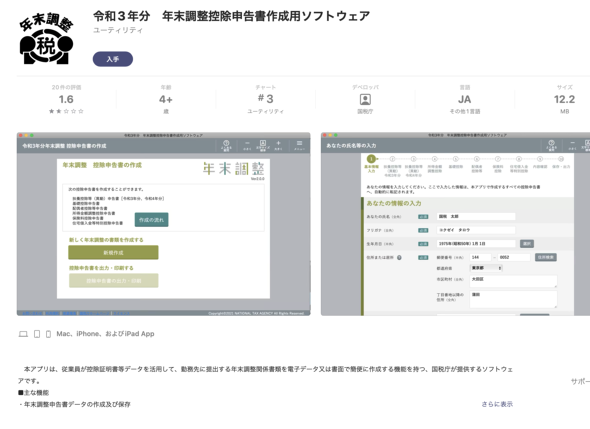Click the 作成の流れ button in screenshot
Image resolution: width=590 pixels, height=429 pixels.
[x=151, y=220]
